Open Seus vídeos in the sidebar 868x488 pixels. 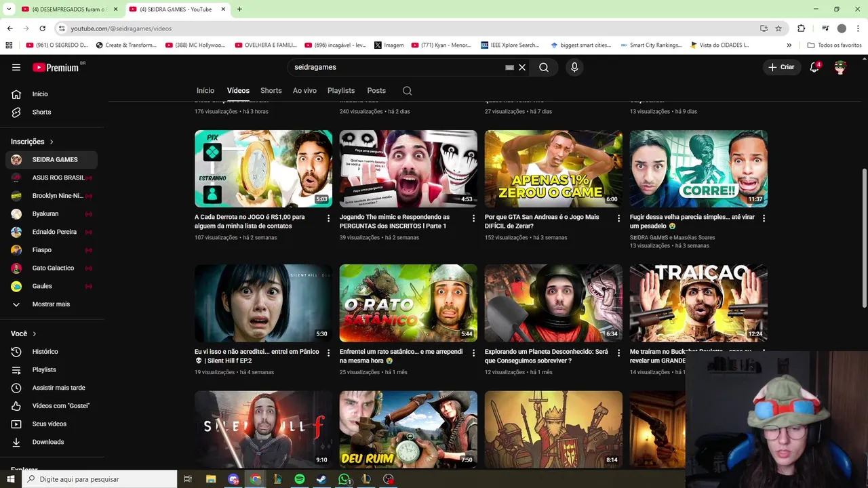(x=52, y=424)
